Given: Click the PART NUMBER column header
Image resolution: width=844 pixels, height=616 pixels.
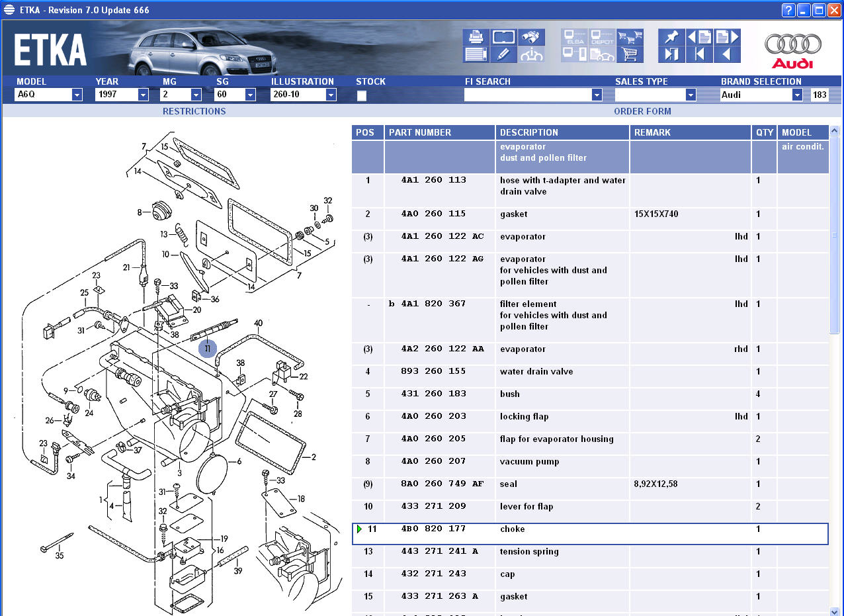Looking at the screenshot, I should (x=440, y=132).
